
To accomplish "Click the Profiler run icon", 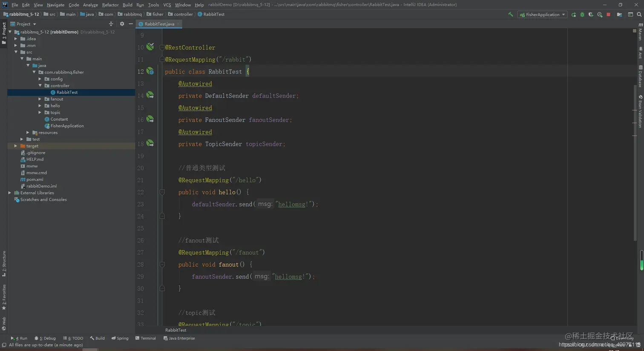I will pyautogui.click(x=600, y=14).
